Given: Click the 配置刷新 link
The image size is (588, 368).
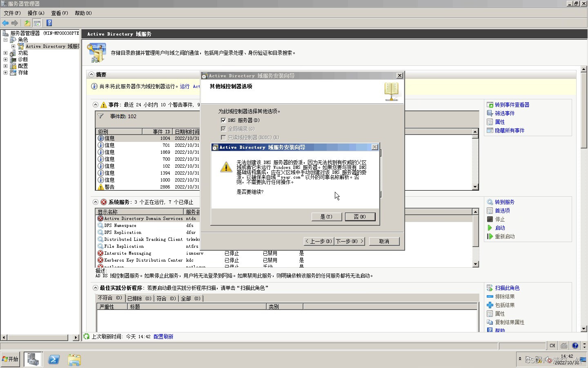Looking at the screenshot, I should click(163, 337).
